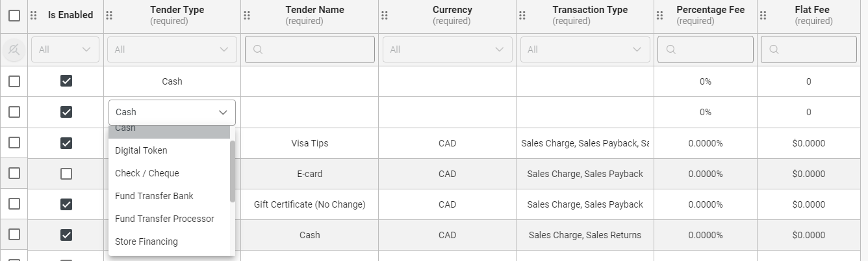Open the Transaction Type filter dropdown
The width and height of the screenshot is (868, 261).
pos(585,49)
